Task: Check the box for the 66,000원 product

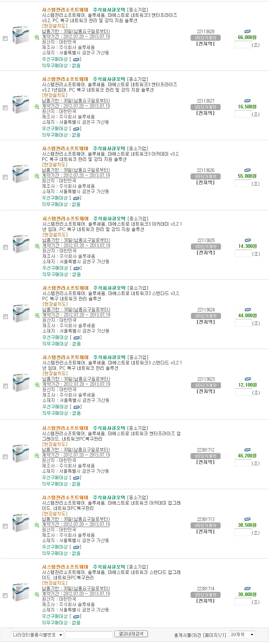Action: (5, 38)
